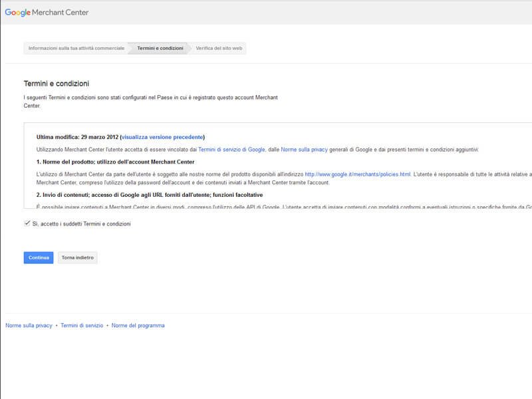Click heading '1. Norme del prodotto; utilizzo dell'account'
Viewport: 532px width, 399px height.
pos(115,162)
